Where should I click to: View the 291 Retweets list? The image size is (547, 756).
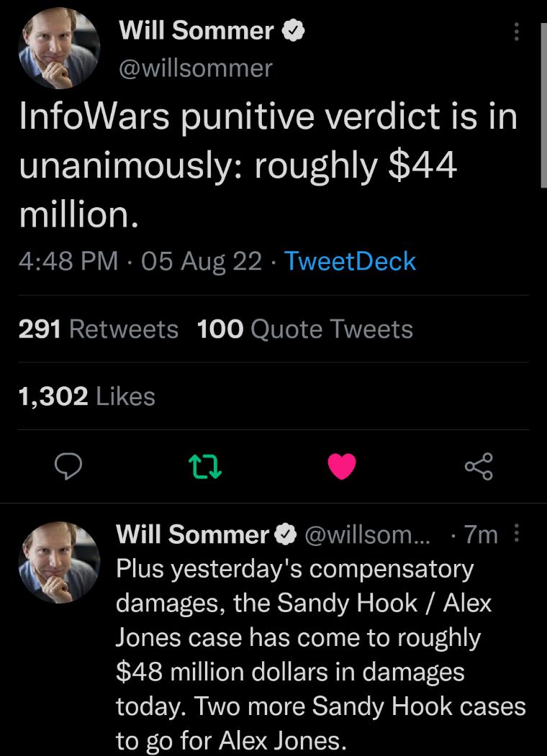pyautogui.click(x=89, y=329)
